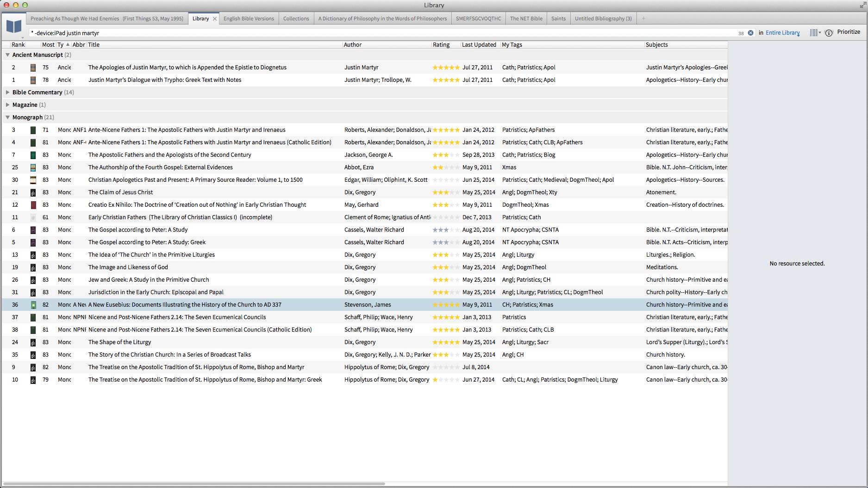Open the Logos home book icon

tap(14, 26)
